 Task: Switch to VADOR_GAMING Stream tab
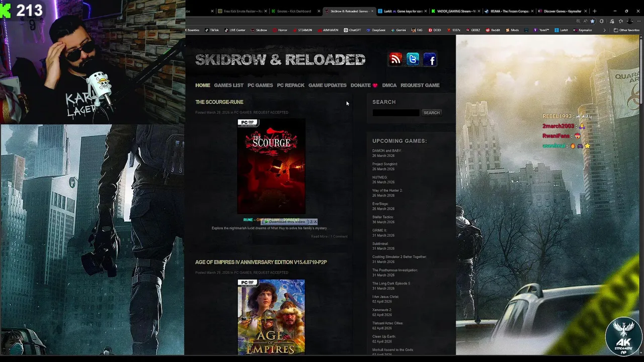tap(456, 11)
